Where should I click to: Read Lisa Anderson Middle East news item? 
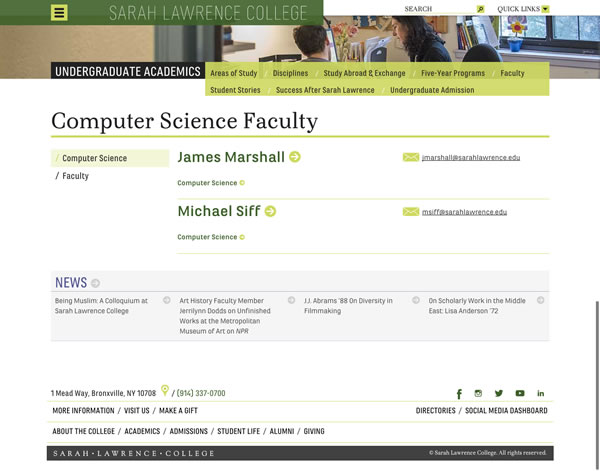[x=477, y=306]
